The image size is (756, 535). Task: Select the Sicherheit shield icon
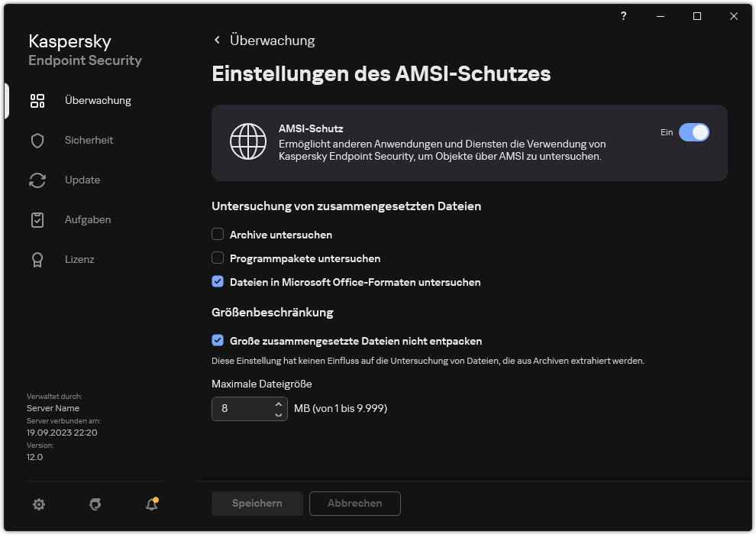[37, 140]
